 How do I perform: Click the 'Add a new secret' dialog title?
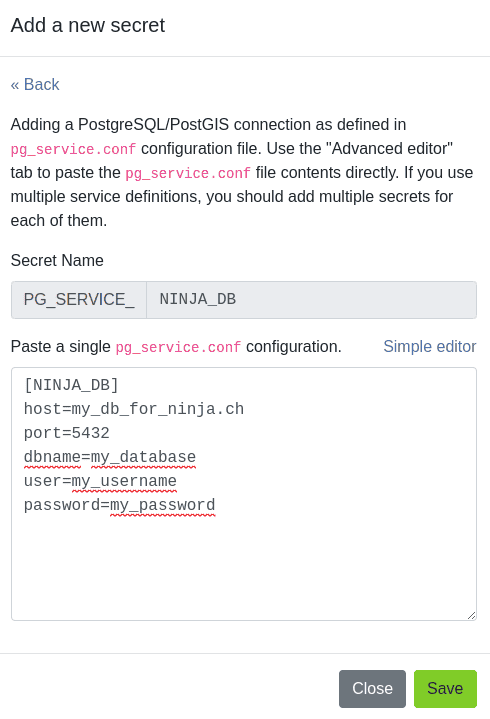point(88,25)
